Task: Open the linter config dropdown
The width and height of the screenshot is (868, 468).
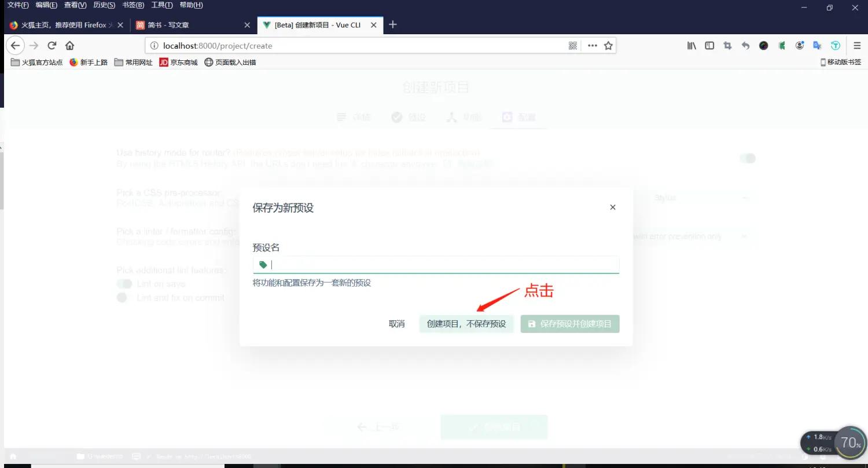Action: click(692, 236)
